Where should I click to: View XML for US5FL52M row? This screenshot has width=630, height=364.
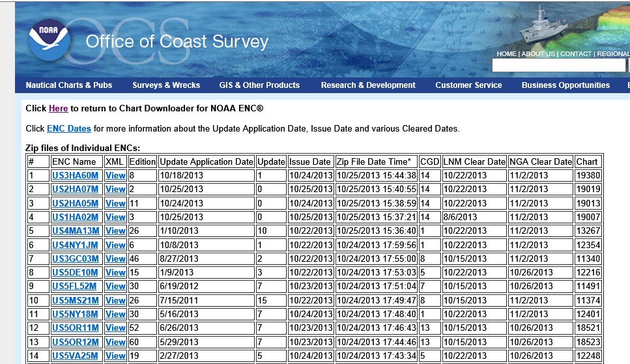coord(115,286)
